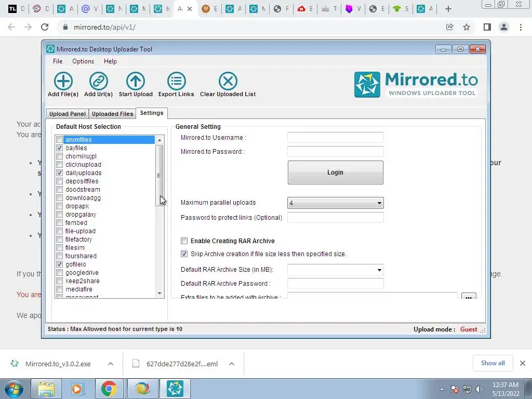532x399 pixels.
Task: Open the media player taskbar icon
Action: [77, 389]
